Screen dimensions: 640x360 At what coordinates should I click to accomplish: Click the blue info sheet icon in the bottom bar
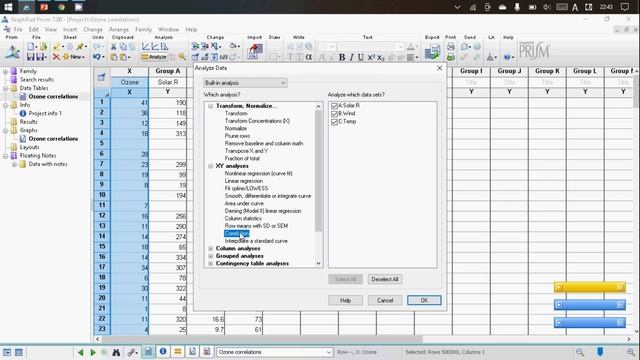point(163,351)
